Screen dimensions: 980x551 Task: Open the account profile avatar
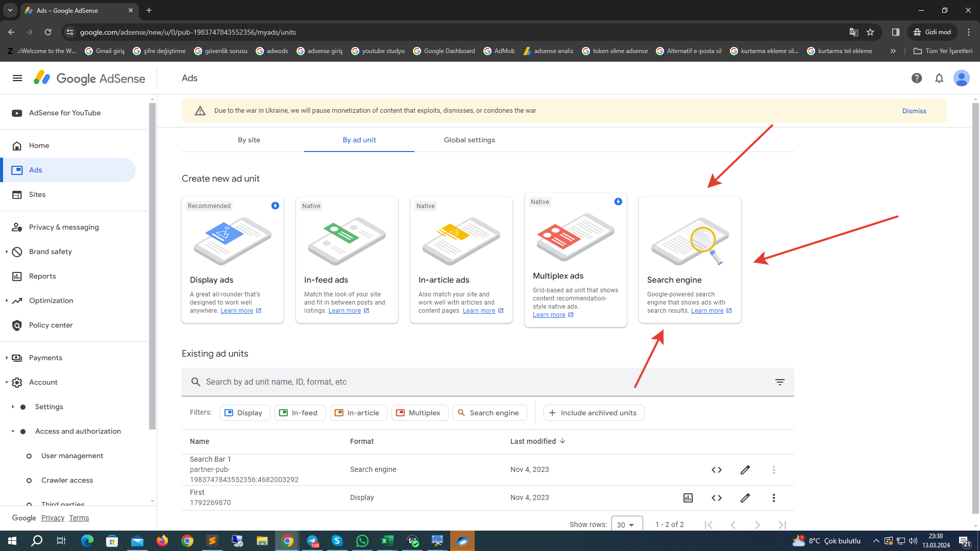point(962,78)
